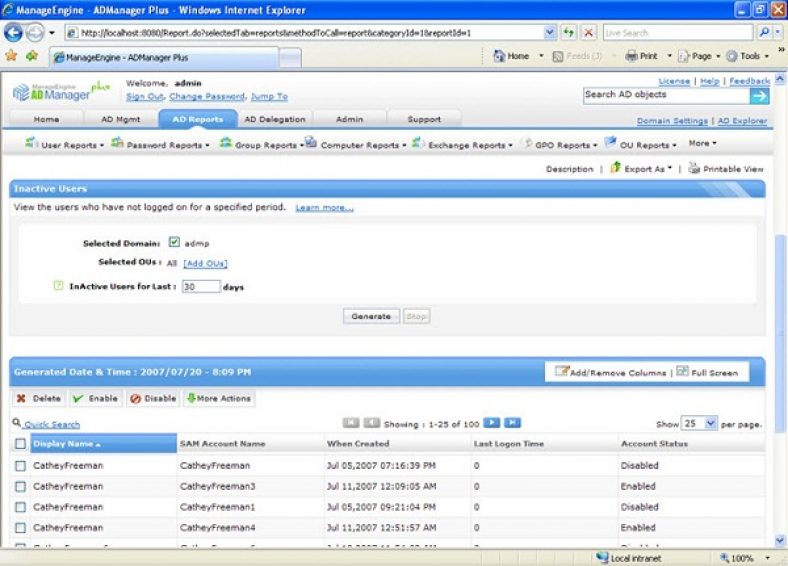The image size is (788, 566).
Task: Switch to the AD Mgmt tab
Action: [121, 119]
